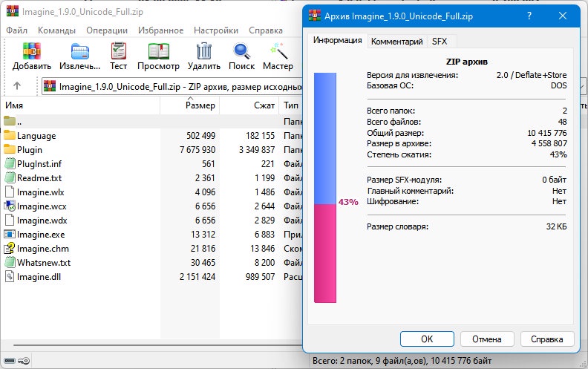Click the archive path address field

point(172,87)
